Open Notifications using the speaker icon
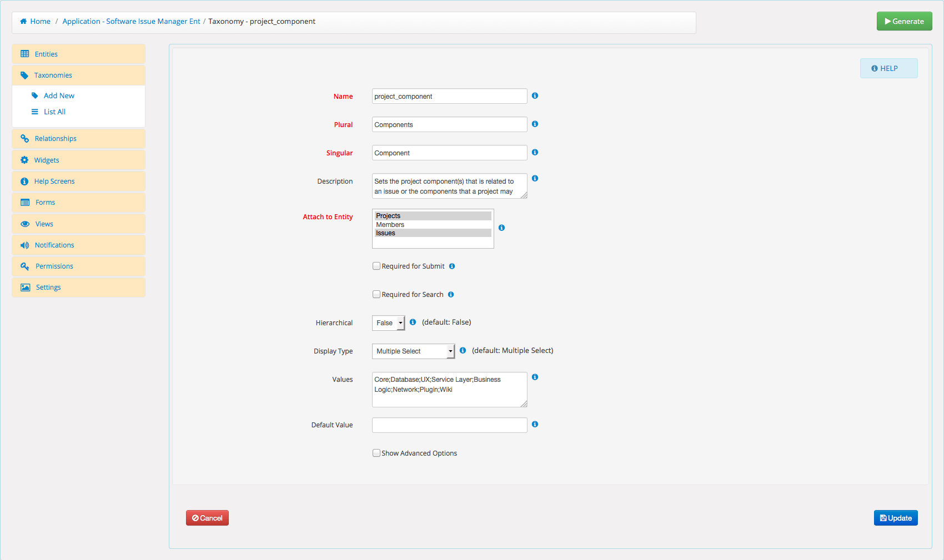Image resolution: width=944 pixels, height=560 pixels. tap(25, 245)
